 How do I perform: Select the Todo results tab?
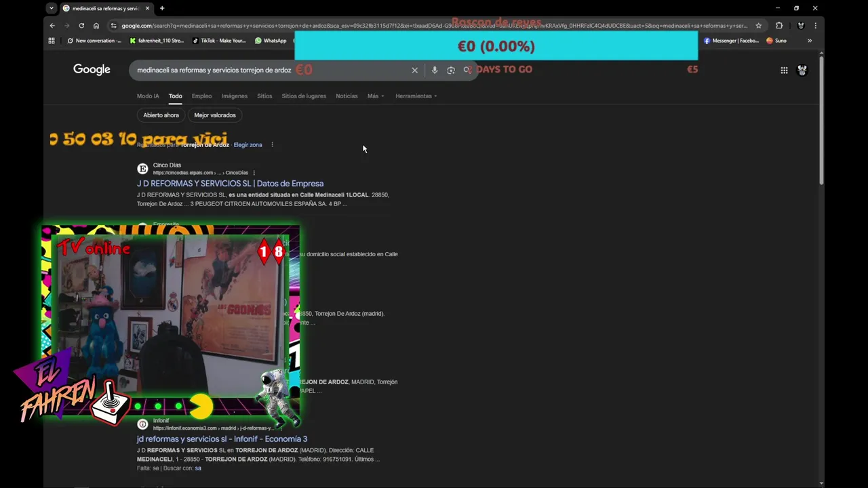coord(176,96)
